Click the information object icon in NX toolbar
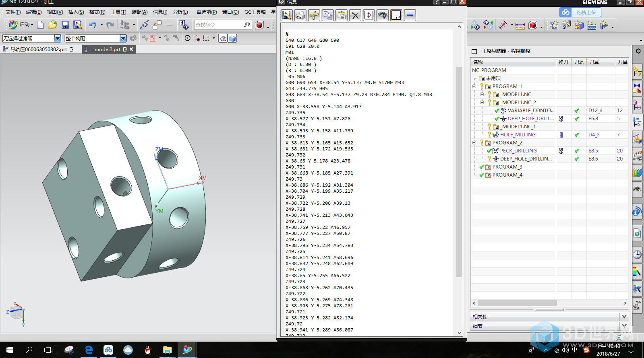The width and height of the screenshot is (644, 358). click(184, 25)
